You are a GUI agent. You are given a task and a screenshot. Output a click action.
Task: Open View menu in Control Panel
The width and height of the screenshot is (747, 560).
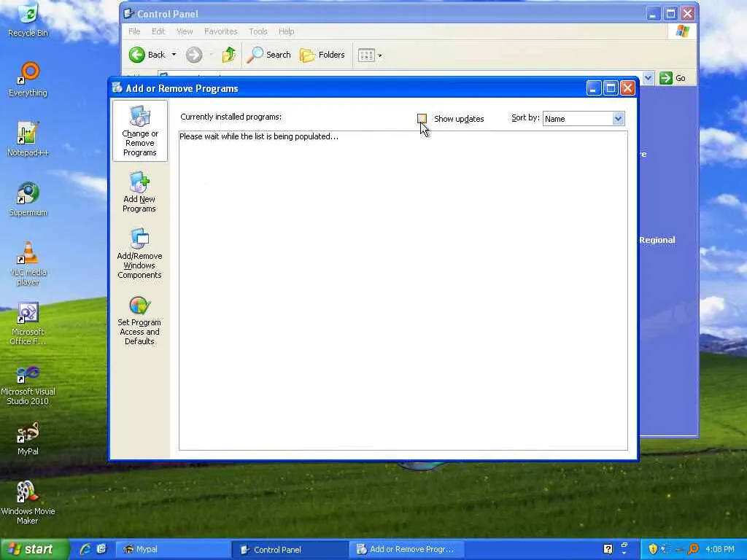point(185,31)
